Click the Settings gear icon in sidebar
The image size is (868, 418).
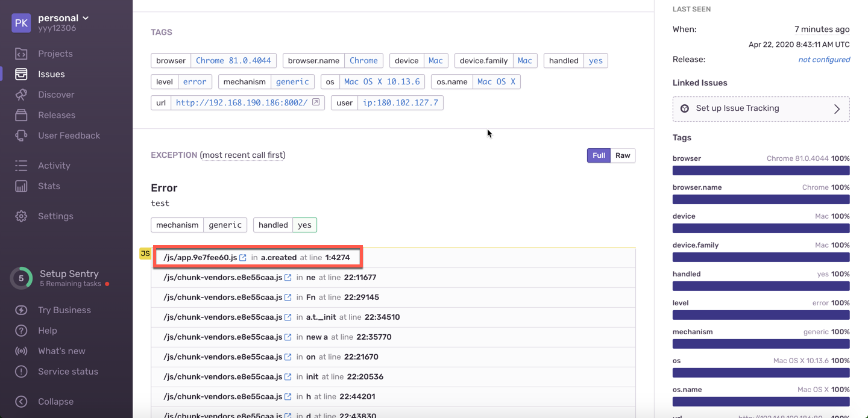pos(21,216)
